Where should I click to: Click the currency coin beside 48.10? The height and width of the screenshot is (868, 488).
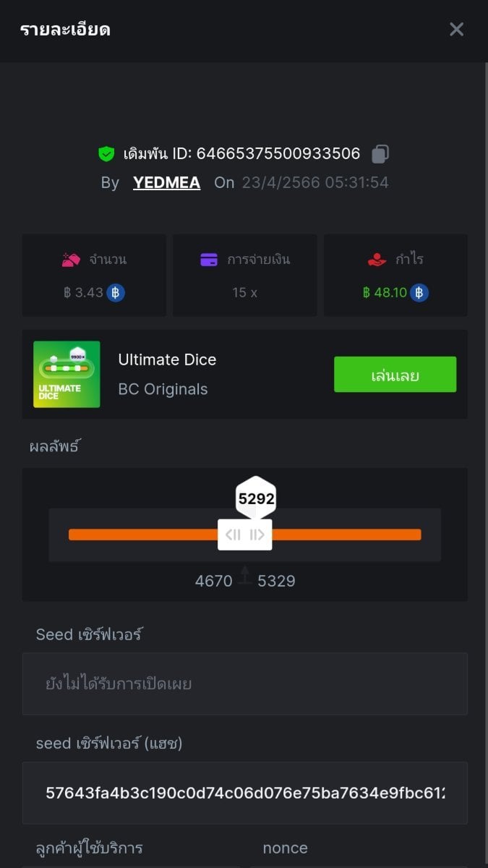419,293
